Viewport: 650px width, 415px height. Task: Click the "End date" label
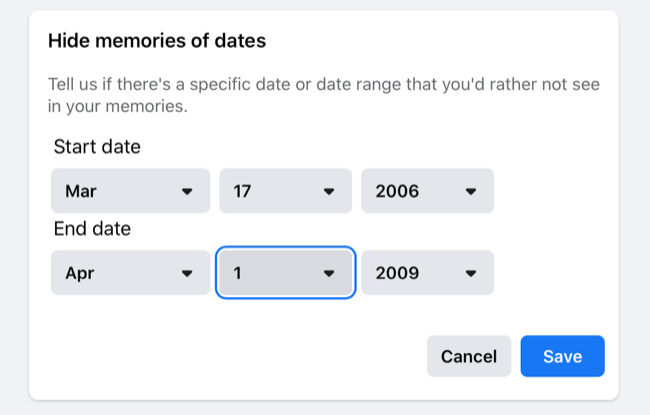[x=92, y=229]
